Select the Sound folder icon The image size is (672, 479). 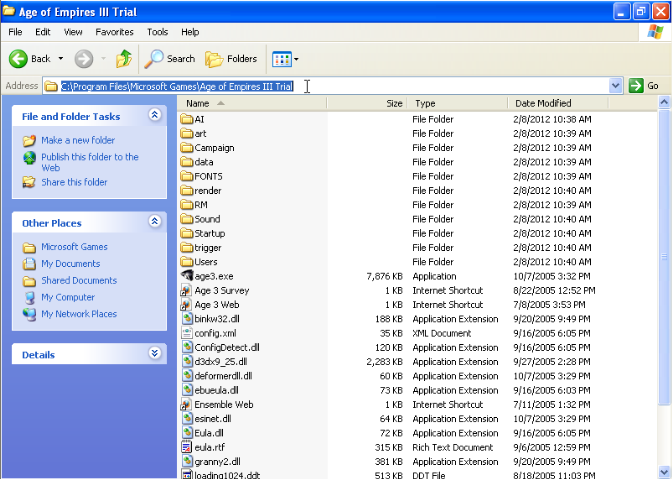tap(186, 219)
